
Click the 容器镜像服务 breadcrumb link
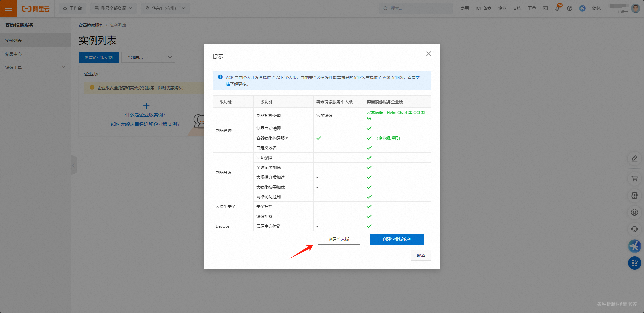(91, 25)
